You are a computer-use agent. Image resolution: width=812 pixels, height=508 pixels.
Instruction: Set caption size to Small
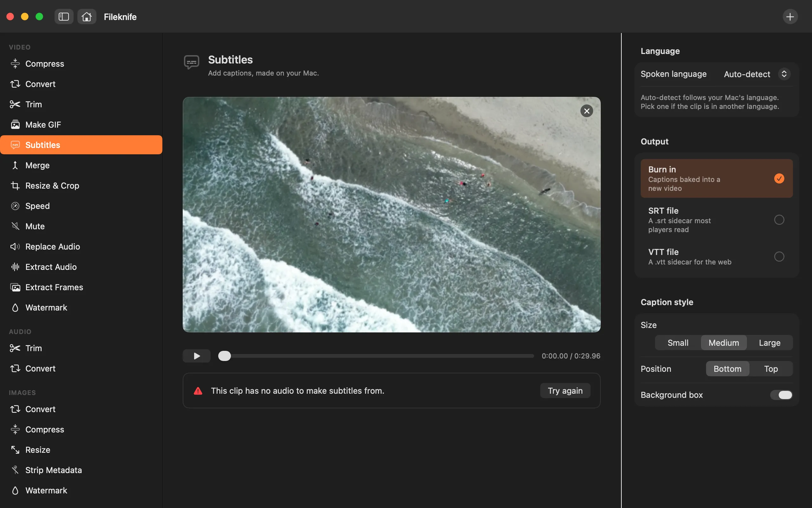678,343
